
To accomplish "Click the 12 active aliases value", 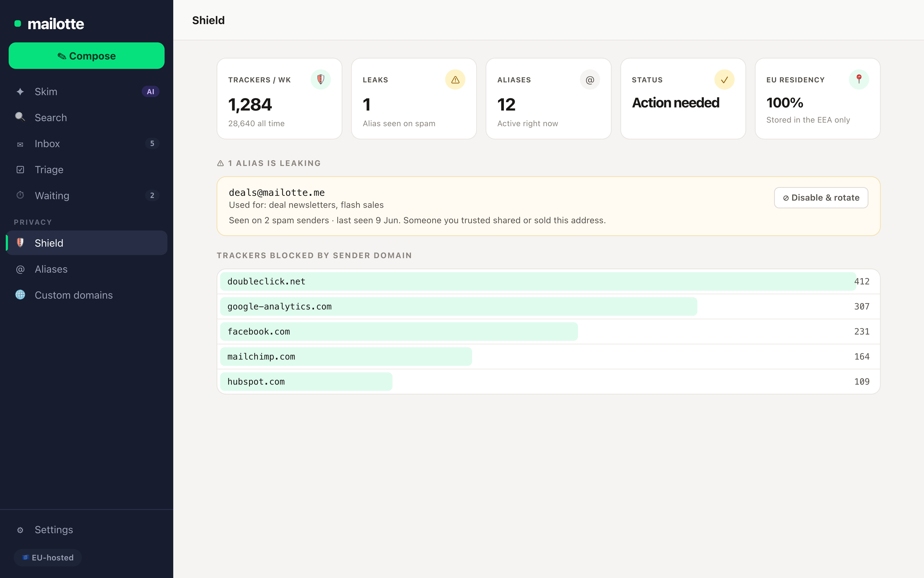I will [x=506, y=105].
